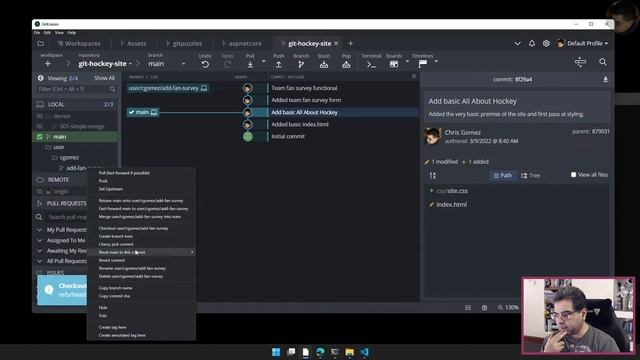
Task: Open the Default Profile dropdown
Action: click(582, 43)
